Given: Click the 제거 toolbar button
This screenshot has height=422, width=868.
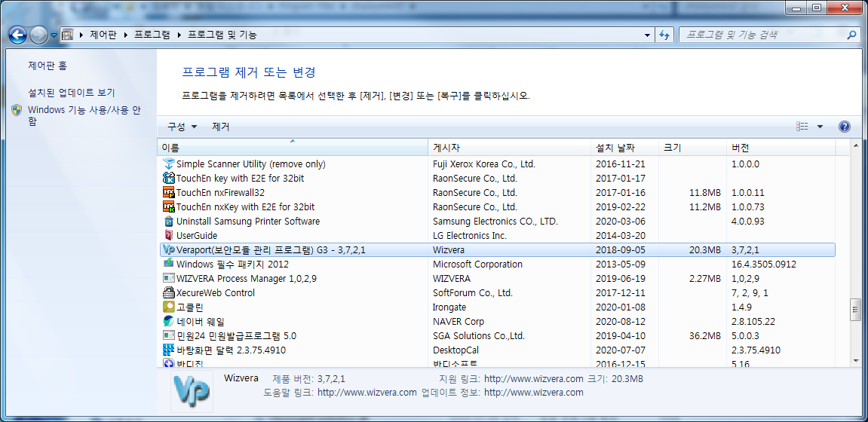Looking at the screenshot, I should pyautogui.click(x=221, y=127).
